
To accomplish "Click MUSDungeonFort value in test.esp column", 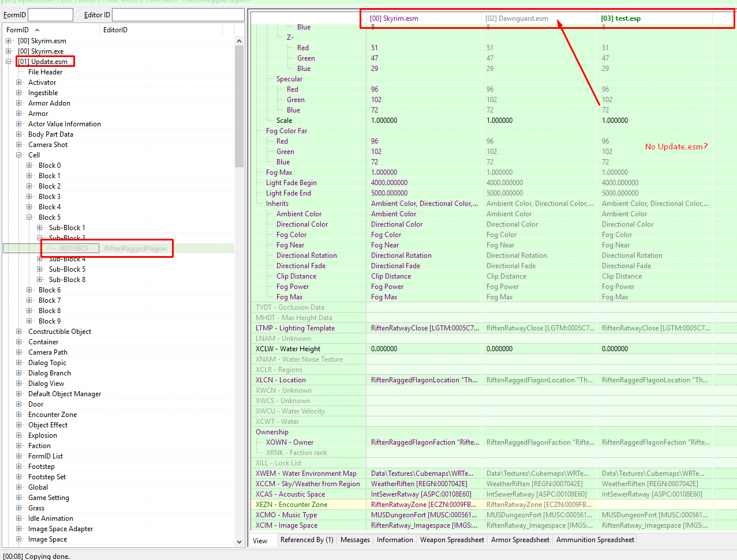I will pos(654,515).
